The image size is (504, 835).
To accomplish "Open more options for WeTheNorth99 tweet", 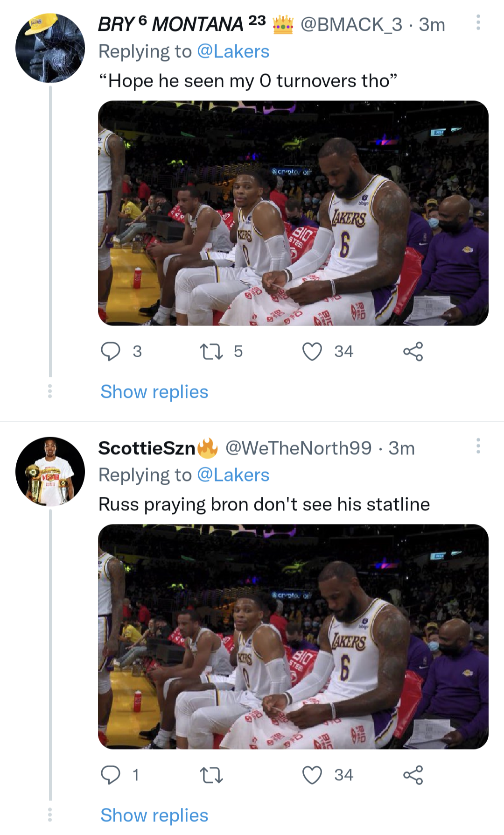I will [x=478, y=446].
